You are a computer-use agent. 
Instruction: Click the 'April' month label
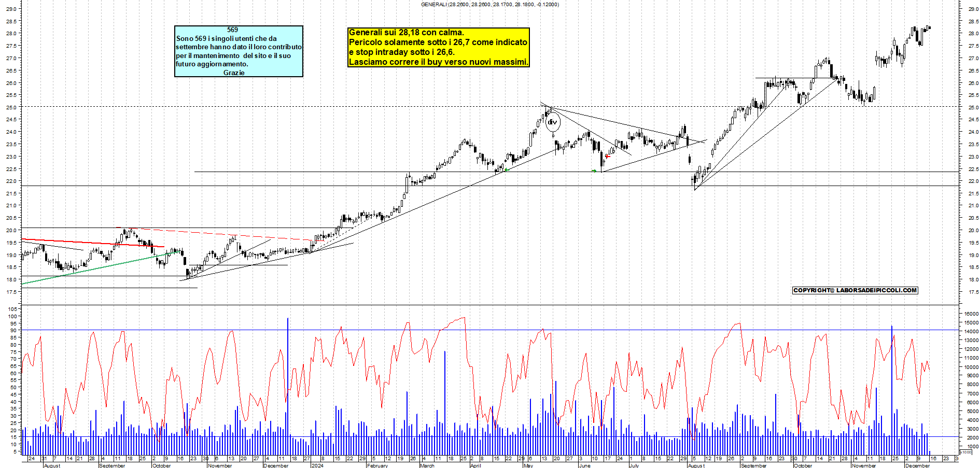pyautogui.click(x=475, y=465)
